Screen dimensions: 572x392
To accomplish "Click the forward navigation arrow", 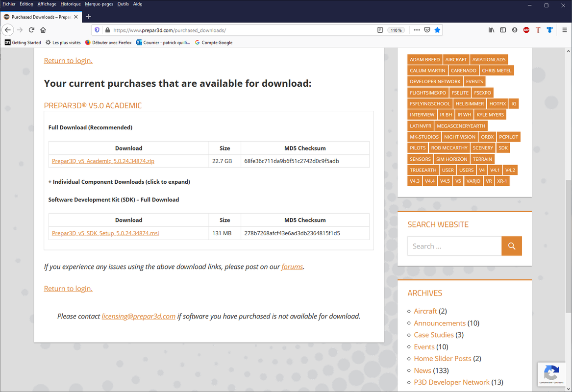I will (x=20, y=30).
